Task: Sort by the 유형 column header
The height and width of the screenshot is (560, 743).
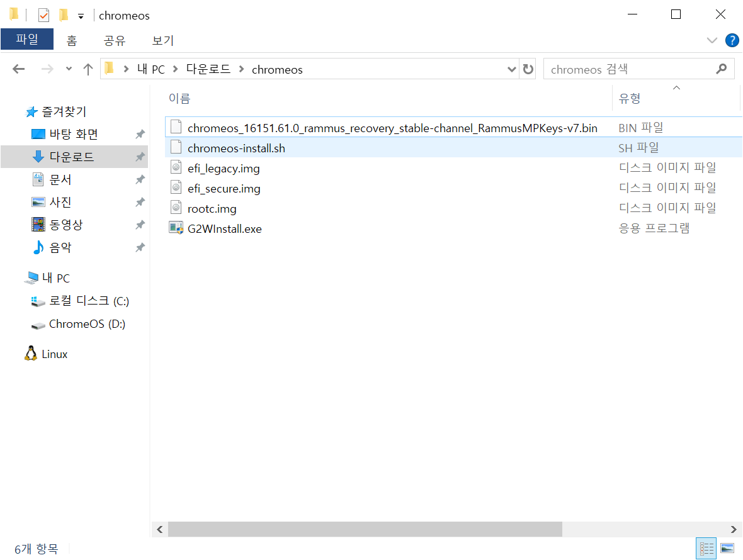Action: (x=630, y=98)
